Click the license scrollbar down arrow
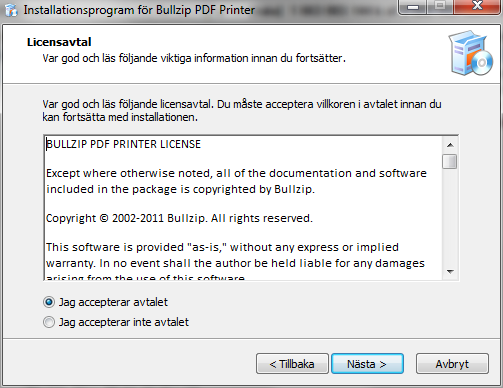The image size is (503, 388). pos(450,272)
